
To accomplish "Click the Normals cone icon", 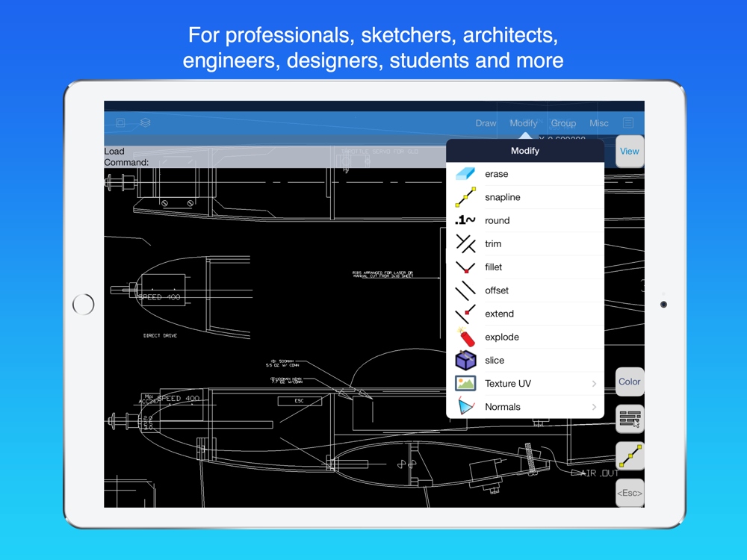I will (465, 406).
